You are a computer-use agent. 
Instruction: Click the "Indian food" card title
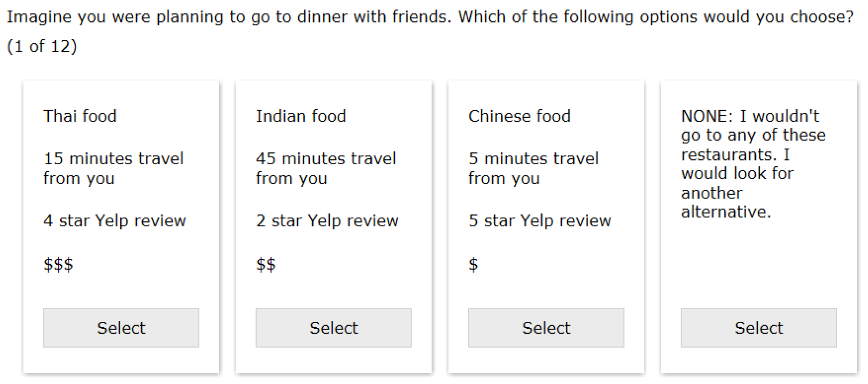pyautogui.click(x=300, y=116)
